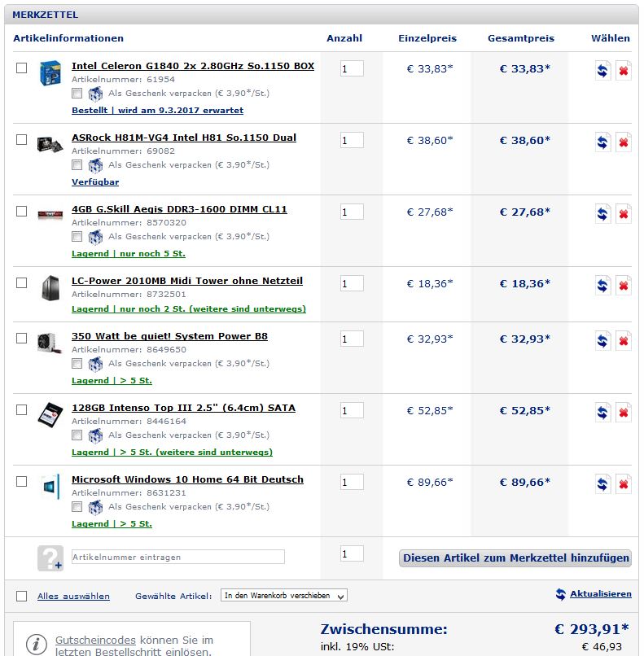Edit quantity field for 128GB Intenso SSD
Screen dimensions: 644x656
click(352, 410)
